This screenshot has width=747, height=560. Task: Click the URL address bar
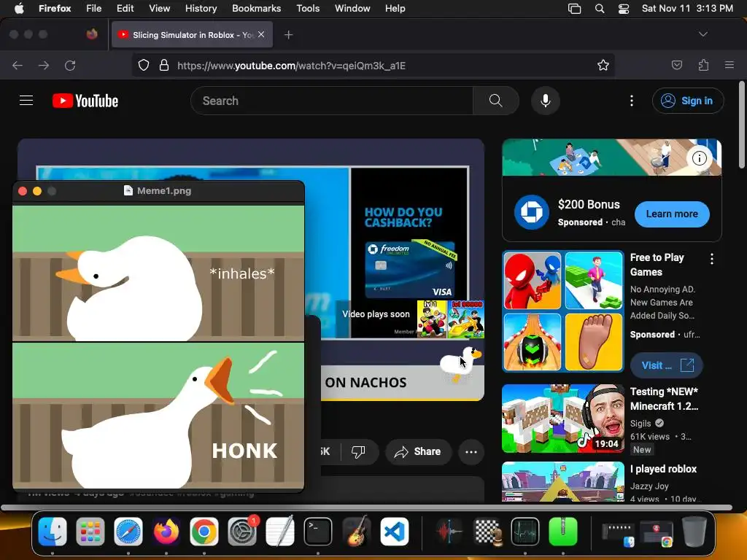click(x=373, y=65)
